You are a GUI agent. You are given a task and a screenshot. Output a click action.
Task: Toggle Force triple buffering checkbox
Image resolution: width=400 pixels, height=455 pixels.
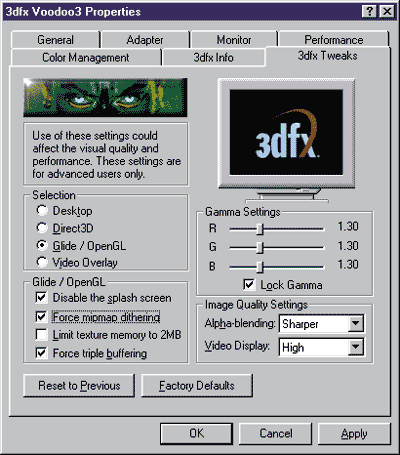(x=41, y=353)
